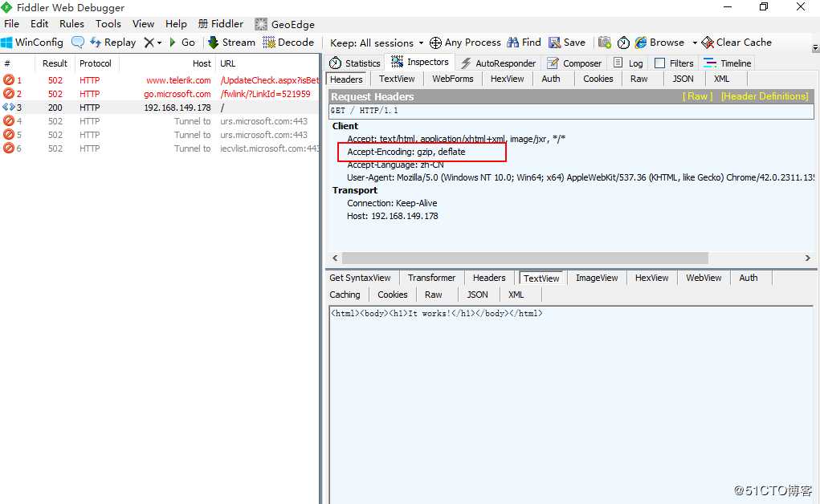The image size is (820, 504).
Task: Click the Go resume button
Action: click(182, 43)
